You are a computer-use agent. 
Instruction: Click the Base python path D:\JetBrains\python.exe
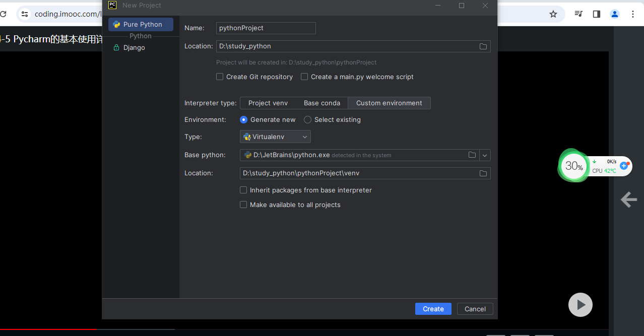(x=292, y=155)
